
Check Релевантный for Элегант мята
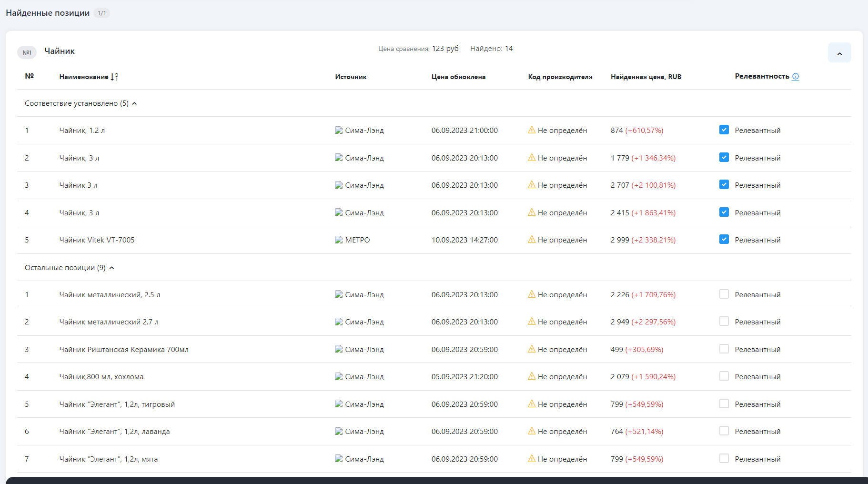click(x=724, y=458)
